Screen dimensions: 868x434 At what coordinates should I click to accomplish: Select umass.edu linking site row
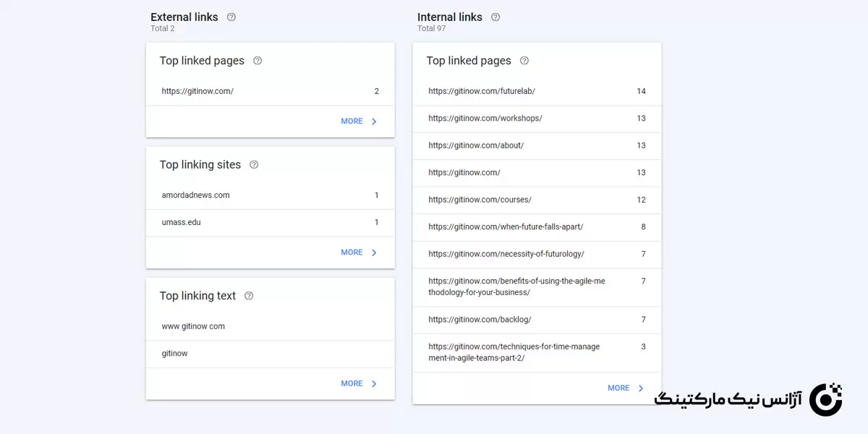click(x=182, y=222)
